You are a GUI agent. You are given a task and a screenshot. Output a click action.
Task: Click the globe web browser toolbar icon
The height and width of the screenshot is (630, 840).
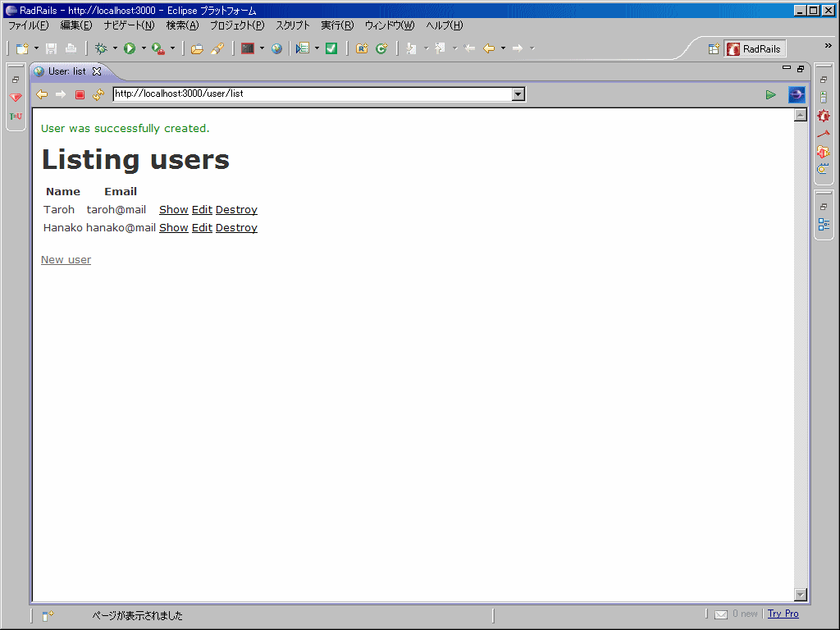click(276, 48)
